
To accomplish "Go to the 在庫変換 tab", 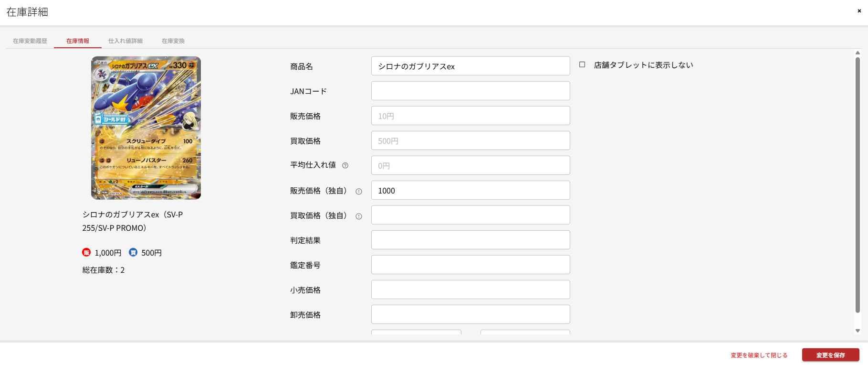I will [173, 41].
